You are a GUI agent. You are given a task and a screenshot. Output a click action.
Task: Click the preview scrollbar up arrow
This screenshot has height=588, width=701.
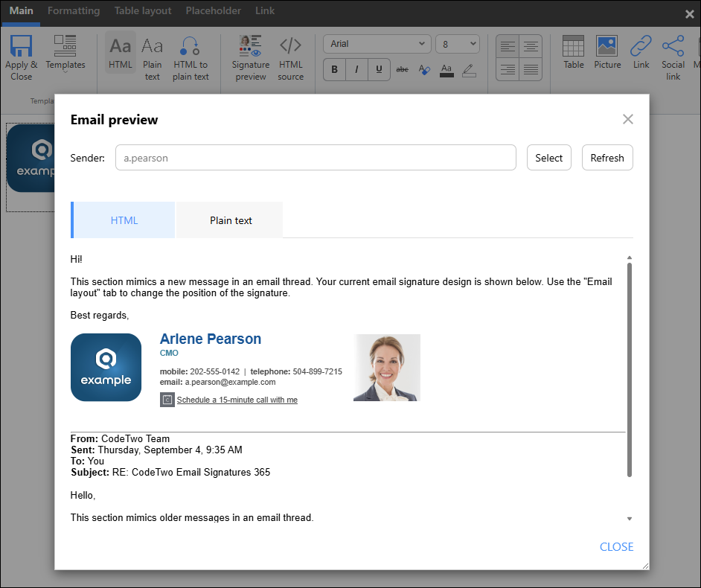[x=629, y=258]
